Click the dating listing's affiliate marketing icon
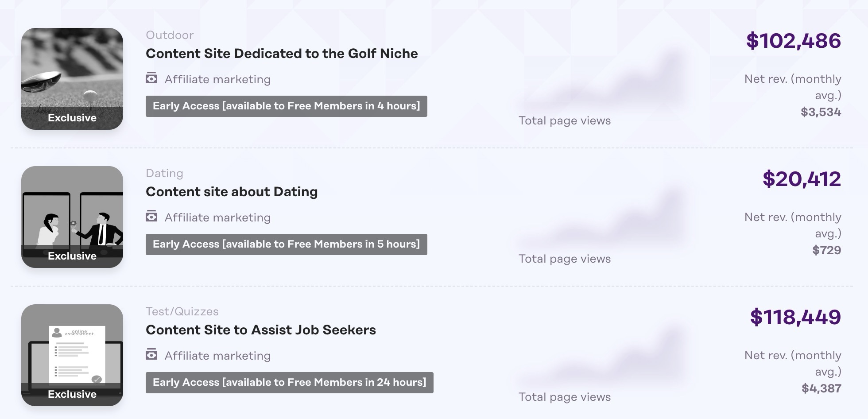Image resolution: width=868 pixels, height=419 pixels. (151, 217)
